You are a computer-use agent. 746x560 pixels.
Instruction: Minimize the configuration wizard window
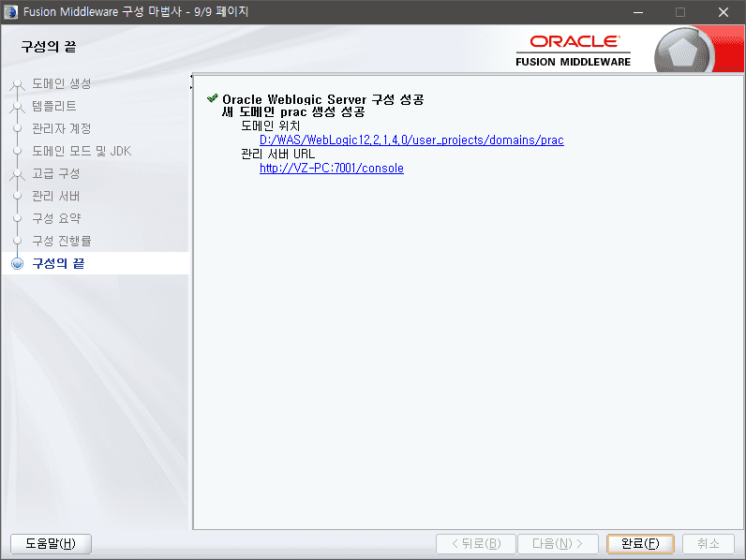tap(638, 12)
